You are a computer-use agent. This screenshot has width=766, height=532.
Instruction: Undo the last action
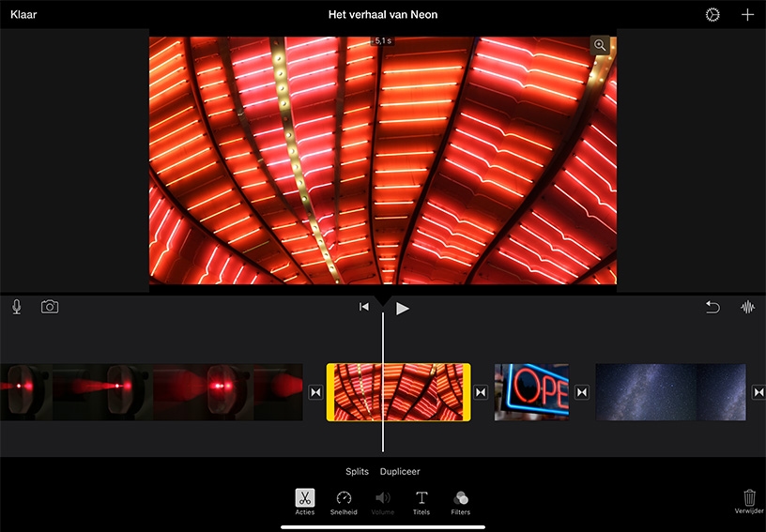pyautogui.click(x=712, y=307)
